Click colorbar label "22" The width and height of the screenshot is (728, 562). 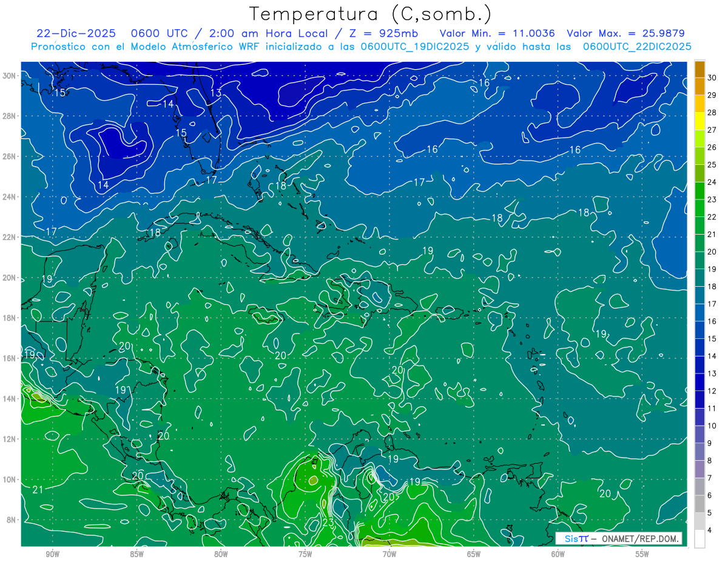712,217
